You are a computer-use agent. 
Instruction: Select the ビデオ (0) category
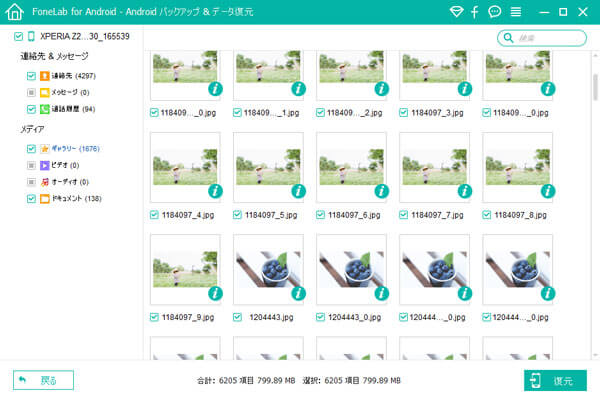pos(65,165)
